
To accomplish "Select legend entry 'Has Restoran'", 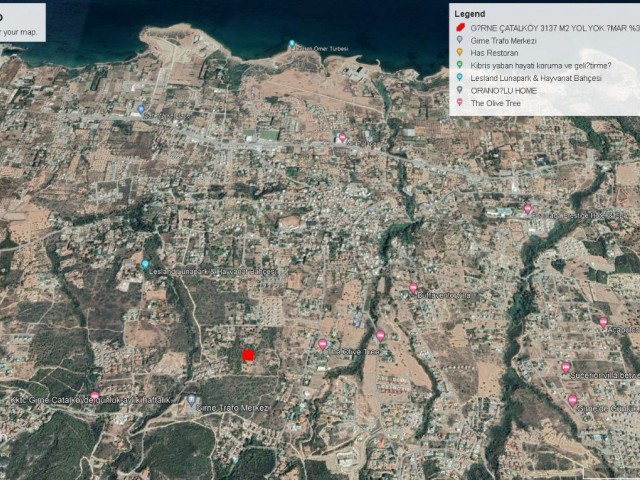I will coord(494,53).
